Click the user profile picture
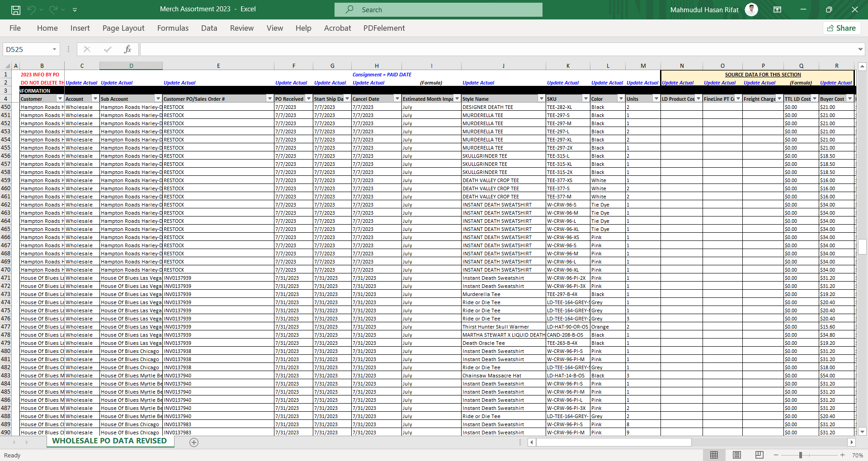The height and width of the screenshot is (461, 868). click(751, 9)
